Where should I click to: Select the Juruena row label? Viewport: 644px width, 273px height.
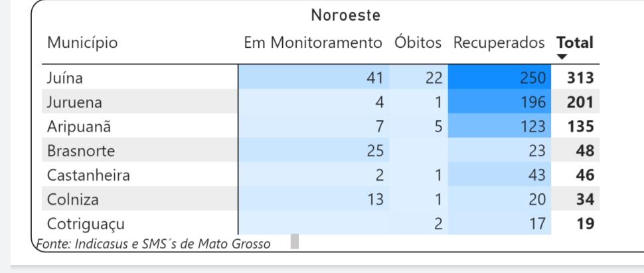pos(74,102)
